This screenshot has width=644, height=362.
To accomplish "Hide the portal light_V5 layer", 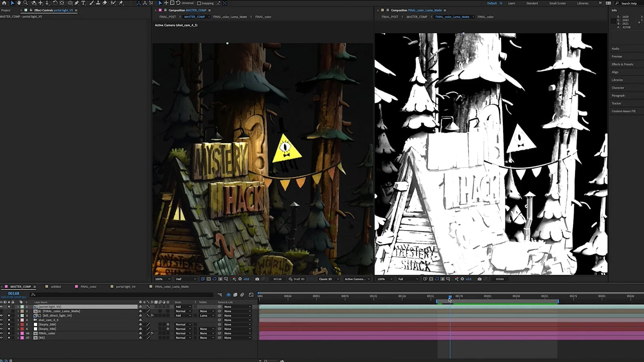I will (2, 306).
